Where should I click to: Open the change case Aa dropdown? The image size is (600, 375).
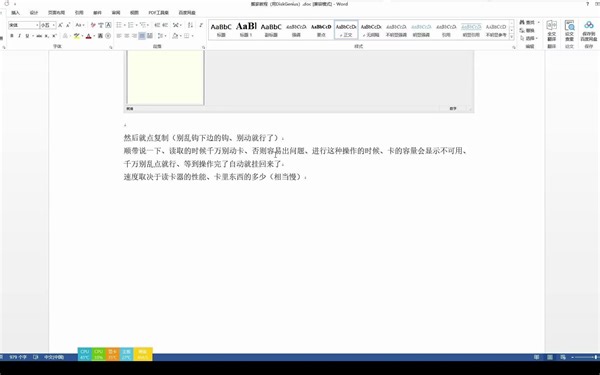pyautogui.click(x=80, y=25)
